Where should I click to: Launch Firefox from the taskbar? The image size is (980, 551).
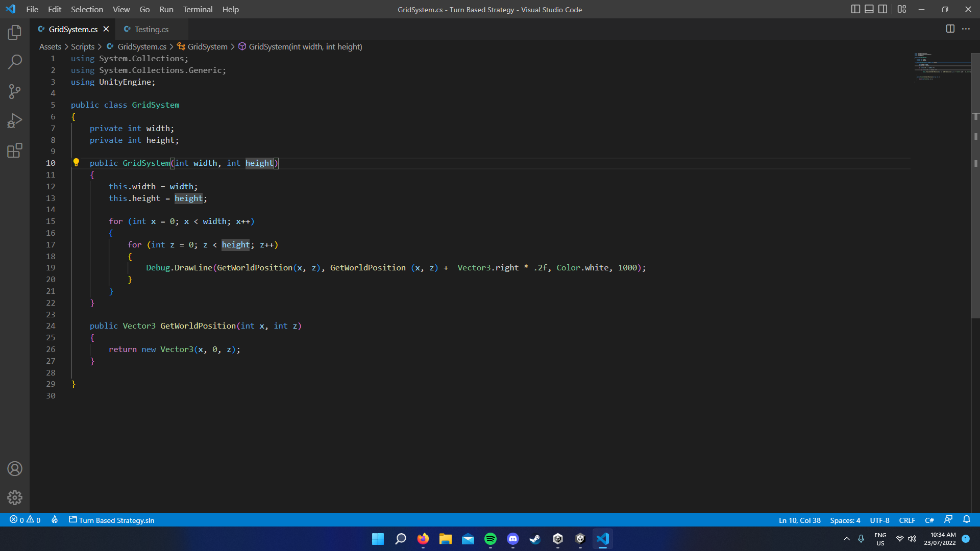coord(423,539)
